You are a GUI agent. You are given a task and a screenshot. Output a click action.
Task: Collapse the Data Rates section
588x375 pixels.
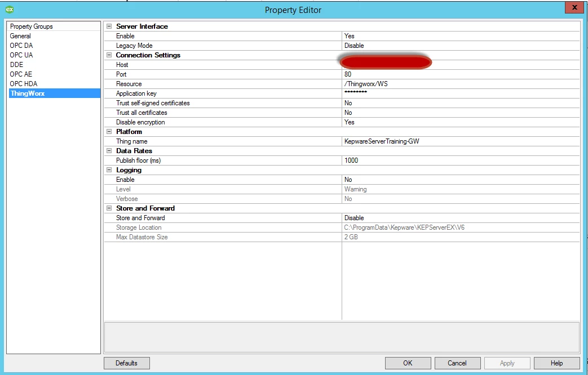109,150
